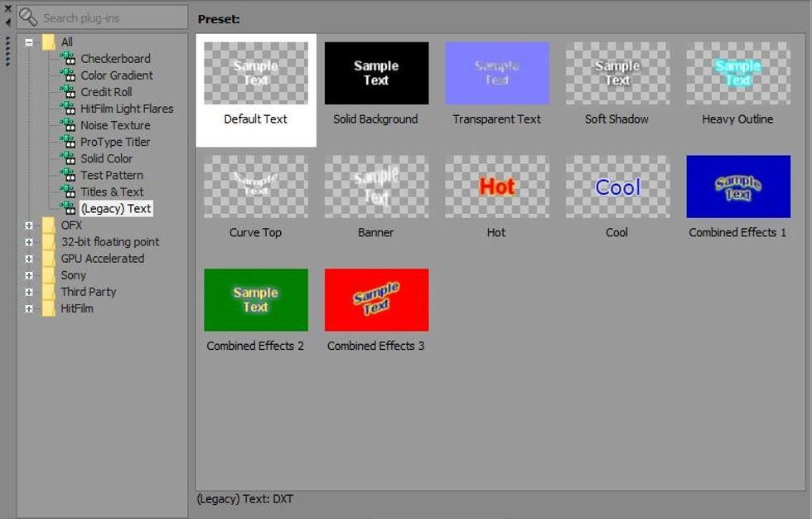Click the All folder icon
Image resolution: width=812 pixels, height=519 pixels.
[50, 41]
